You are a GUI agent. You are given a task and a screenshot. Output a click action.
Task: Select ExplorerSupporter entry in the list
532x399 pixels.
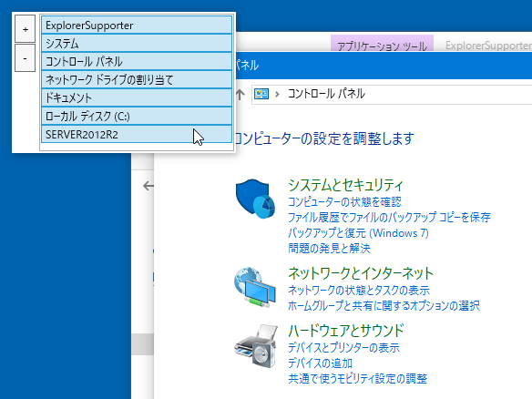click(137, 26)
